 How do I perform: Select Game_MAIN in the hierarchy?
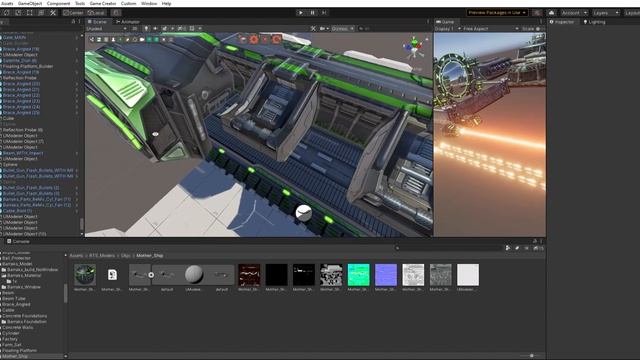14,37
